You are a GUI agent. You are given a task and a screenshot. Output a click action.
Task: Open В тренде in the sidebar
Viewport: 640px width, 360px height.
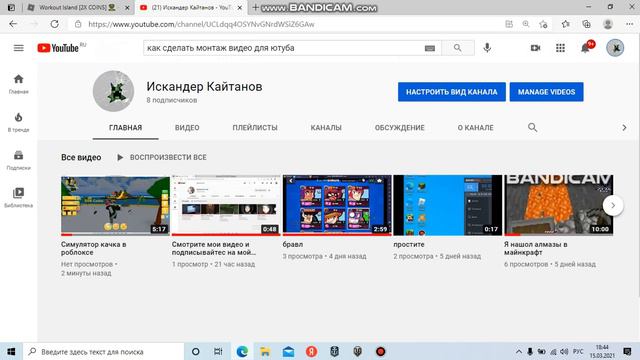pyautogui.click(x=18, y=122)
